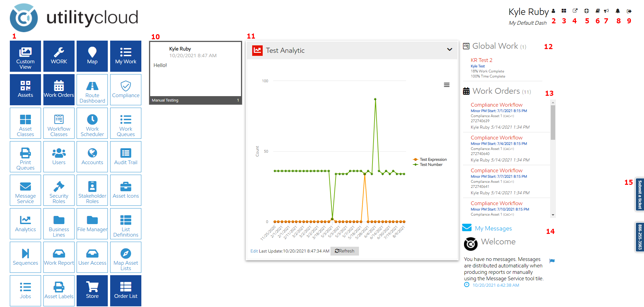The image size is (644, 307).
Task: Open the help lifebuoy icon
Action: (586, 11)
